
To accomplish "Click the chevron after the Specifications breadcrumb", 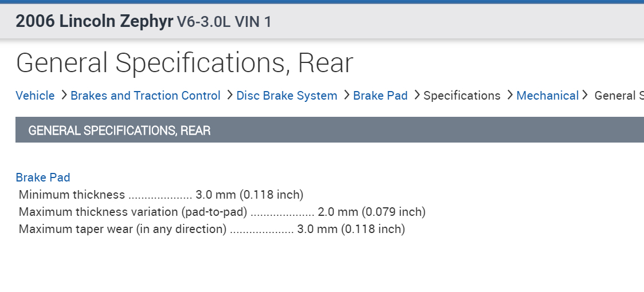I will pos(509,95).
